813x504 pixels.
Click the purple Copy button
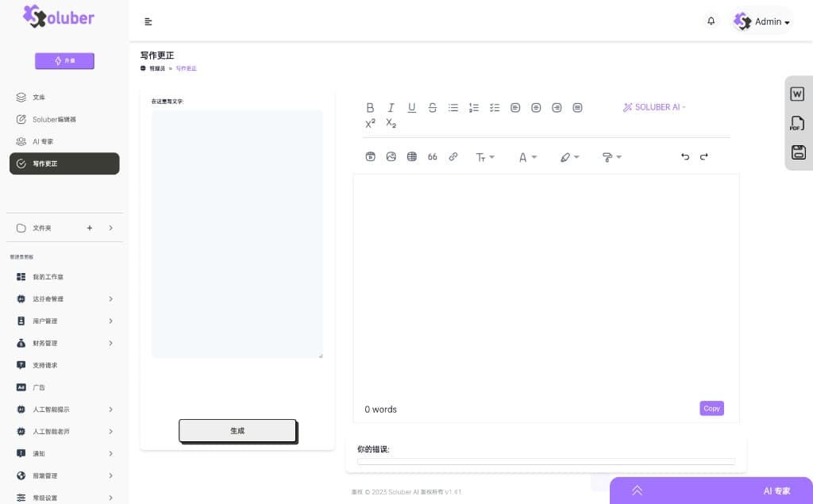tap(711, 408)
